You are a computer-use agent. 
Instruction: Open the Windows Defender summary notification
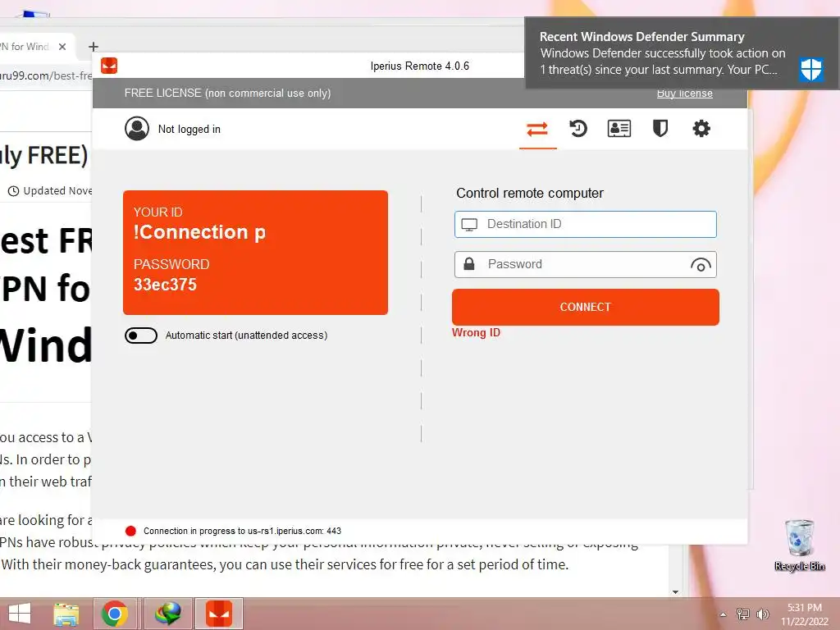point(682,53)
